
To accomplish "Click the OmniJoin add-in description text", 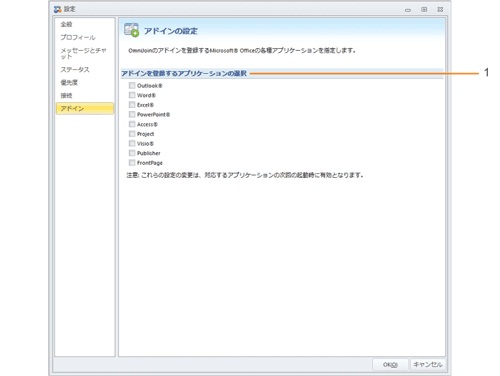I will (x=242, y=51).
